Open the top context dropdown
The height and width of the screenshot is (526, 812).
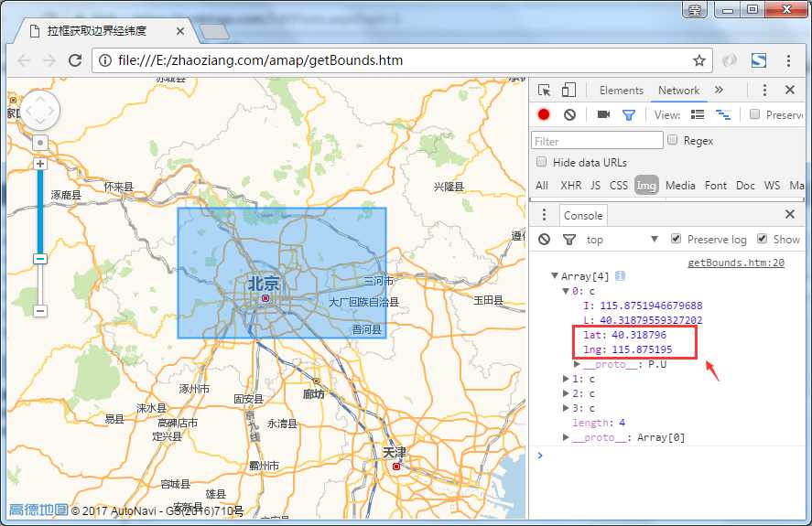622,239
